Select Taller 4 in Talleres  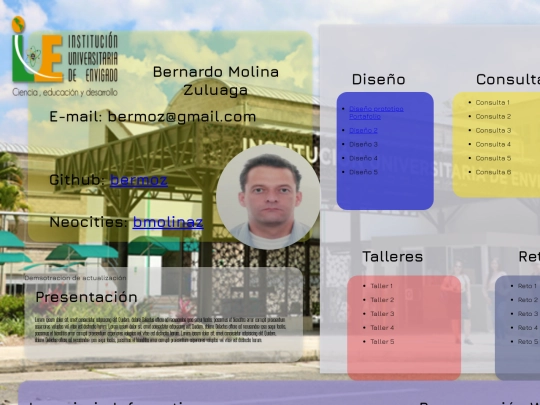pyautogui.click(x=382, y=328)
